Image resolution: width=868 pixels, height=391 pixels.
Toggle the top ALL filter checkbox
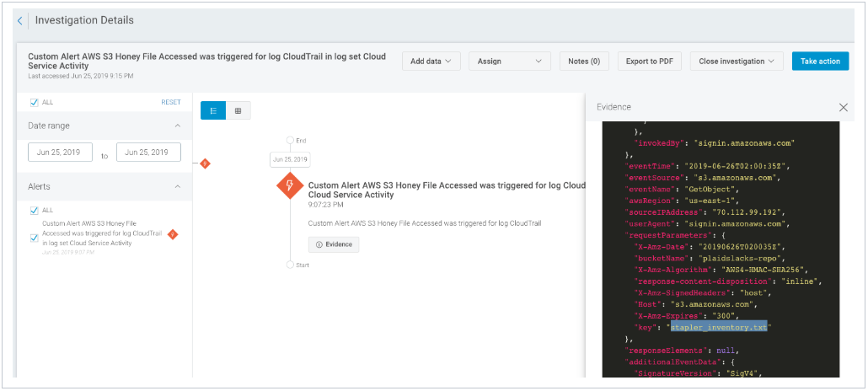(34, 102)
